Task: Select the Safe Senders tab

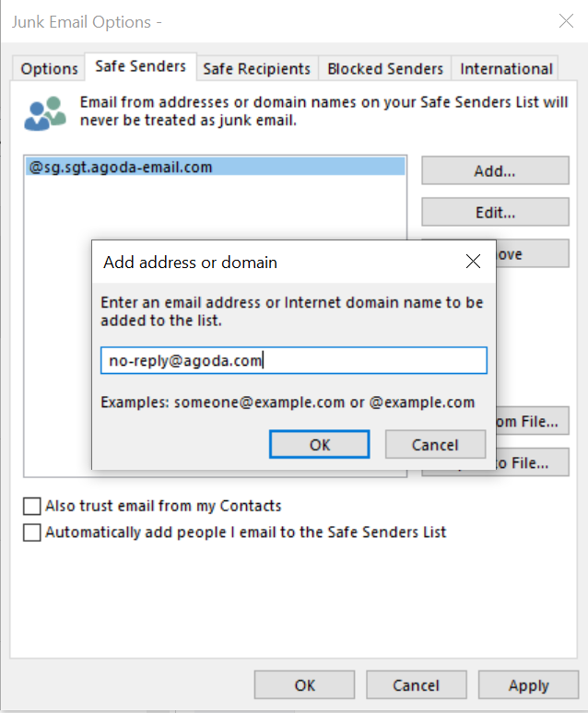Action: [x=141, y=66]
